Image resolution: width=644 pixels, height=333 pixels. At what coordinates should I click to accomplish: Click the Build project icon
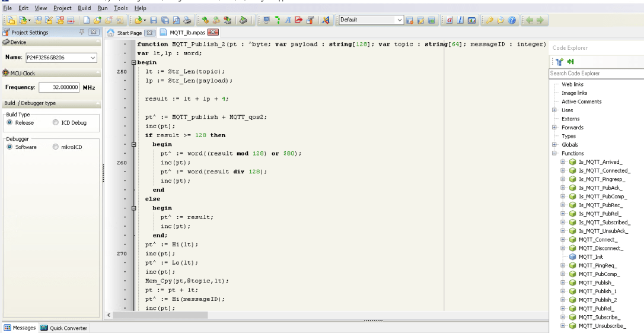point(205,20)
